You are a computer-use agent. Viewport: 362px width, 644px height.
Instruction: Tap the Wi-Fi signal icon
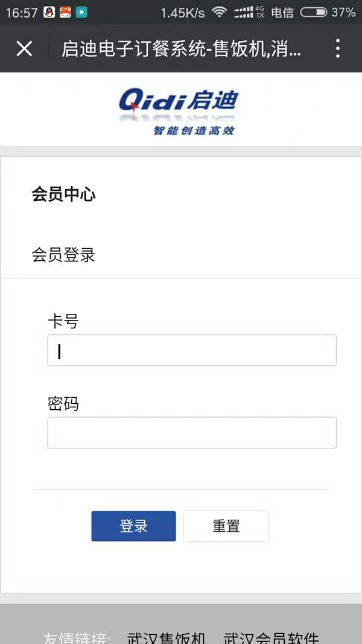pyautogui.click(x=219, y=12)
